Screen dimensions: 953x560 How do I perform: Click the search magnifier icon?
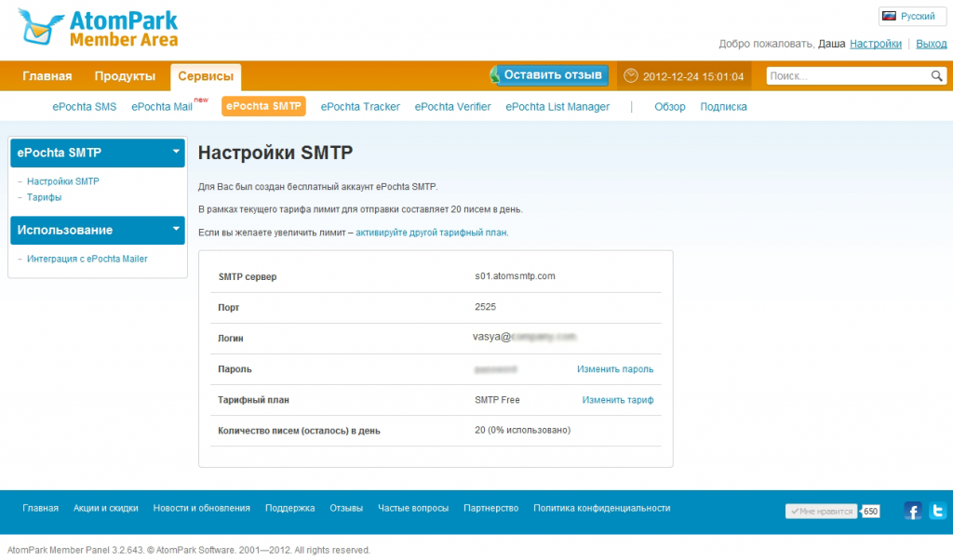936,76
